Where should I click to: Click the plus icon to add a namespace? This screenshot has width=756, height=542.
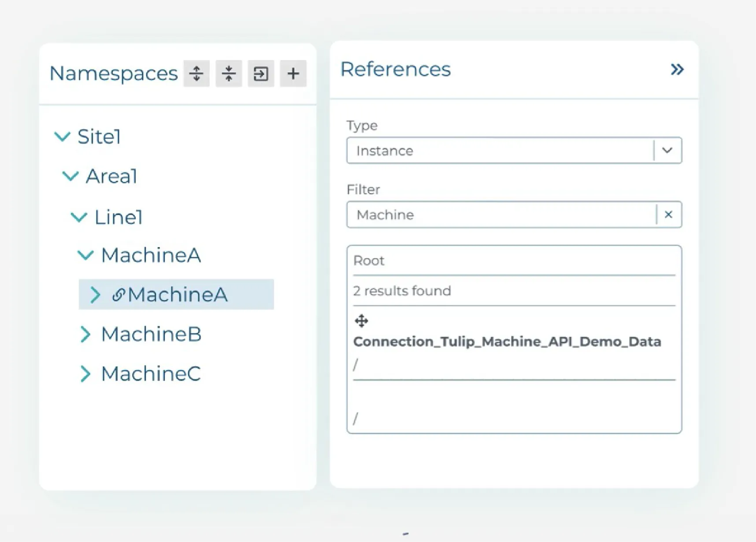(293, 74)
